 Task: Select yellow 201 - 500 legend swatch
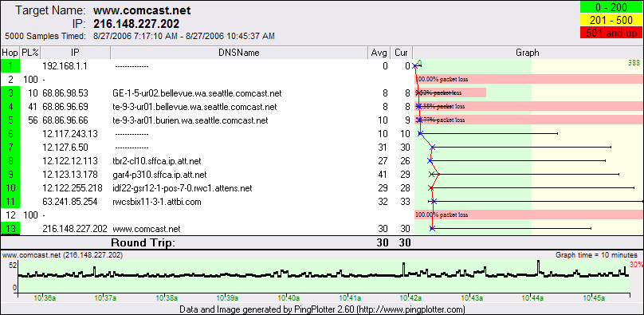pyautogui.click(x=611, y=21)
